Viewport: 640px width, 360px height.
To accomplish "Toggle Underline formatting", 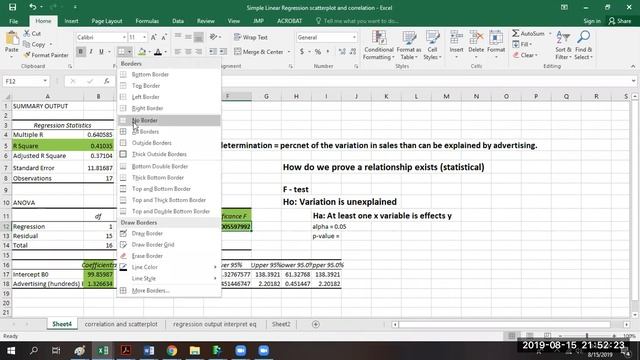I will click(101, 52).
